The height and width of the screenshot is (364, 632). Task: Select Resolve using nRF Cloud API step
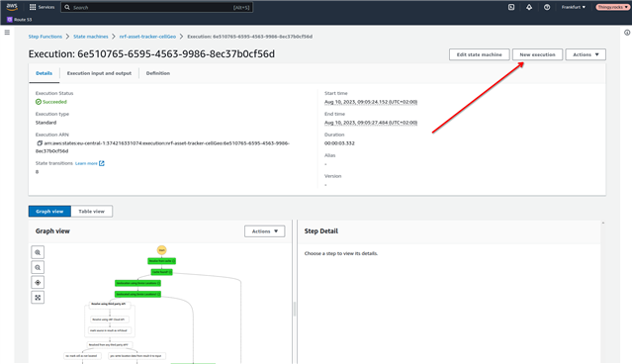(109, 319)
